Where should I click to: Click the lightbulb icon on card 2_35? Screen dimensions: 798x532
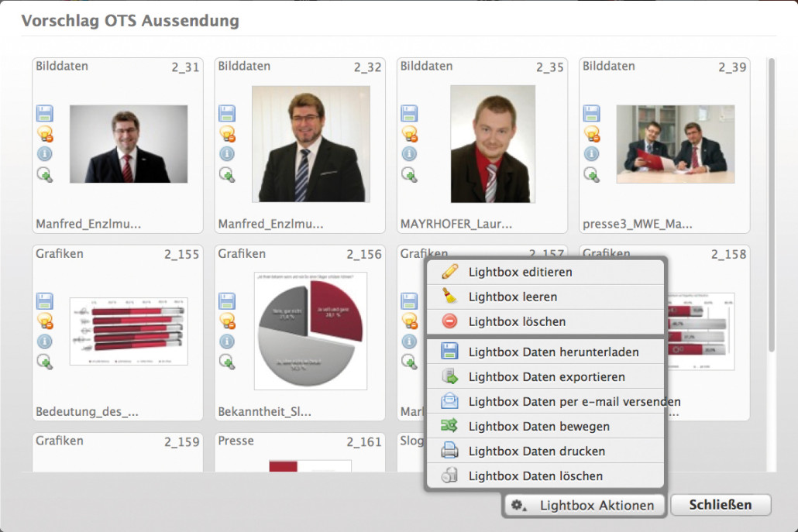click(410, 134)
